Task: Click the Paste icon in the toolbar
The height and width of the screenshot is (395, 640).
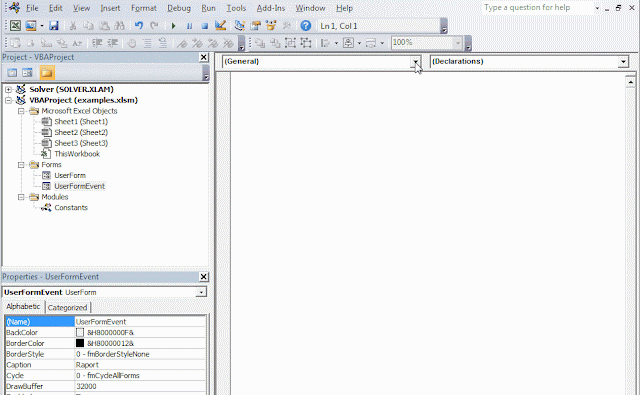Action: point(104,26)
